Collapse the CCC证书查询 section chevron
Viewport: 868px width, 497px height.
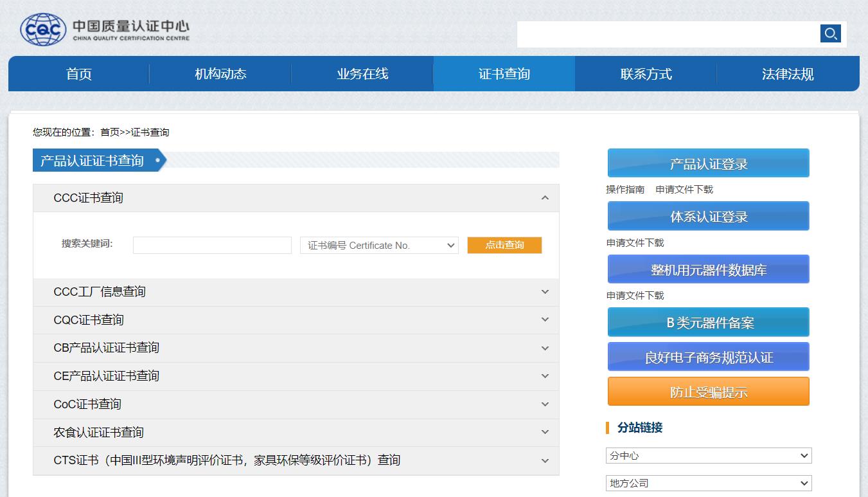click(545, 198)
